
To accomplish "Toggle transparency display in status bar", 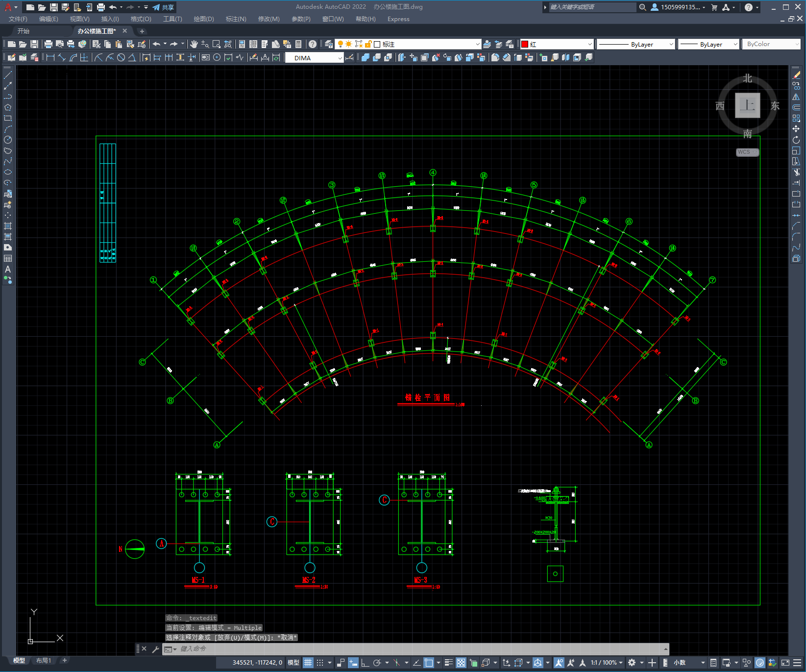I will point(461,663).
